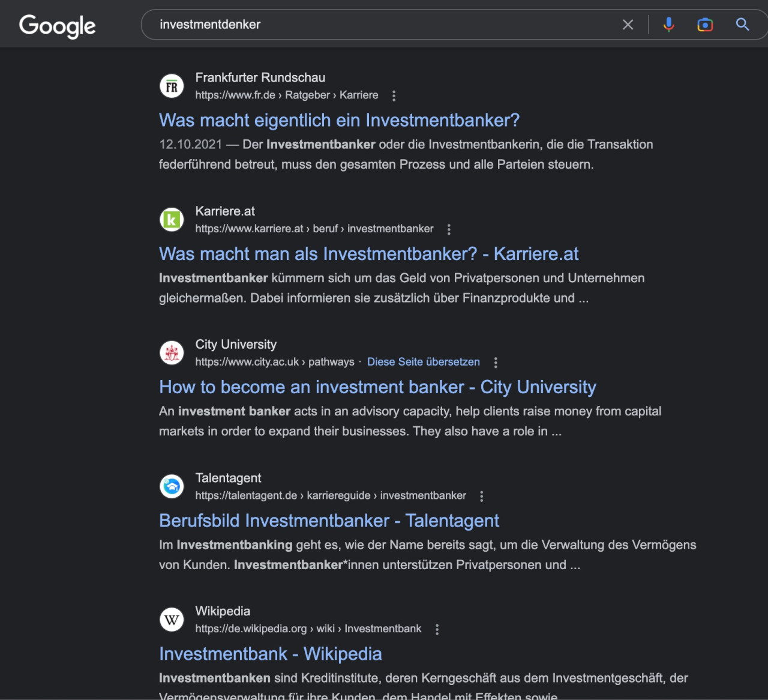Click the Karriere.at green favicon
Screen dimensions: 768x700
172,220
